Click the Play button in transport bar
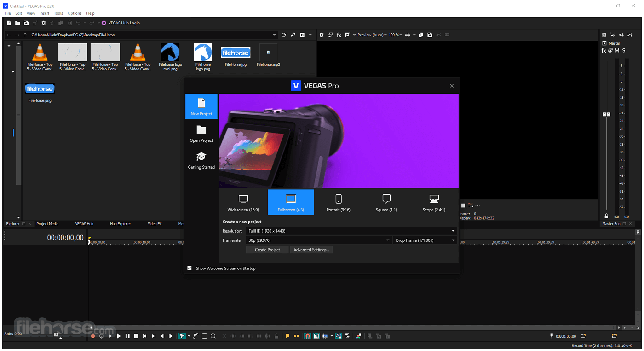Screen dimensions: 644x351 (x=119, y=336)
